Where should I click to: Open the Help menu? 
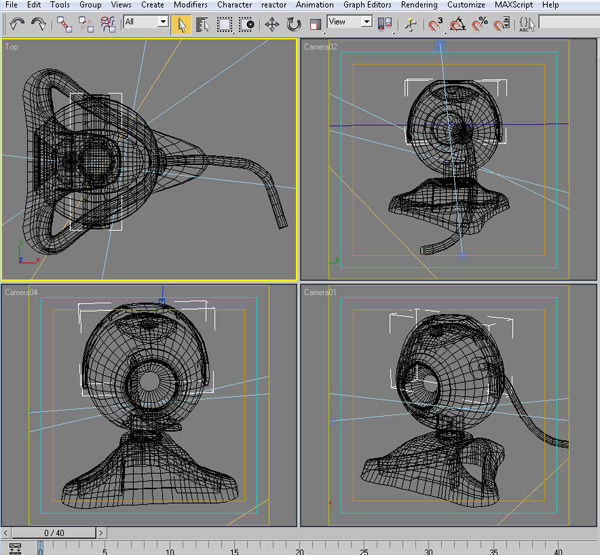click(550, 5)
